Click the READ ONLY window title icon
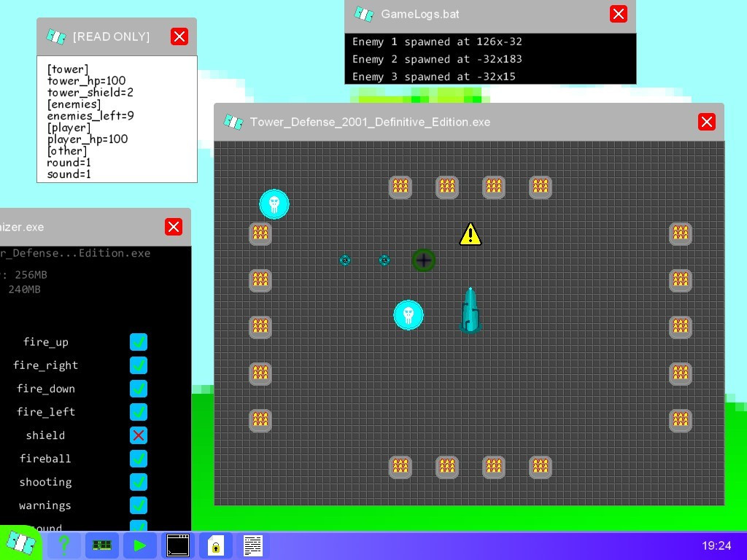This screenshot has width=747, height=560. (55, 36)
